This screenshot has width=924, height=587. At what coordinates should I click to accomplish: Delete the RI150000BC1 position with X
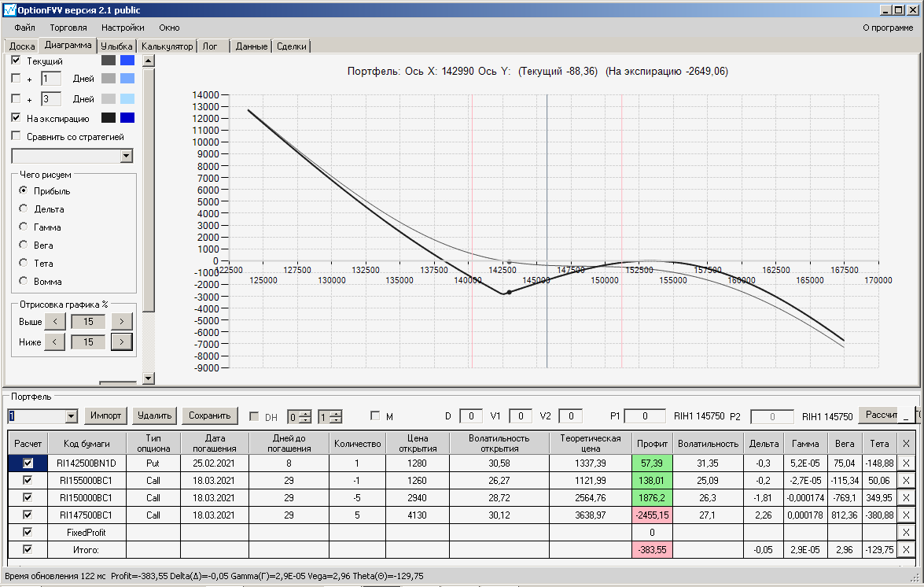(906, 497)
